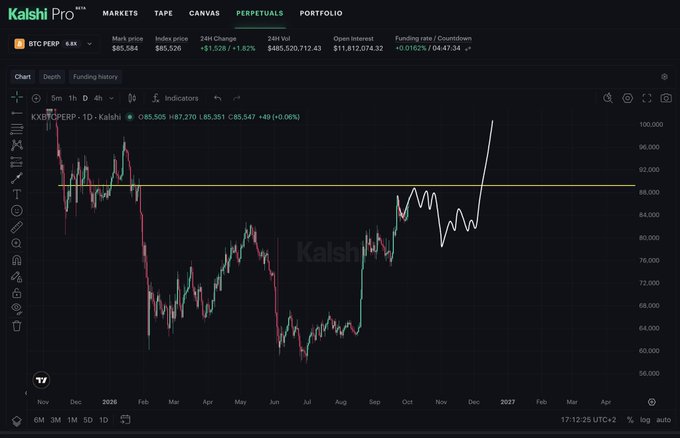Set the chart range to 1M
This screenshot has height=438, width=680.
72,420
